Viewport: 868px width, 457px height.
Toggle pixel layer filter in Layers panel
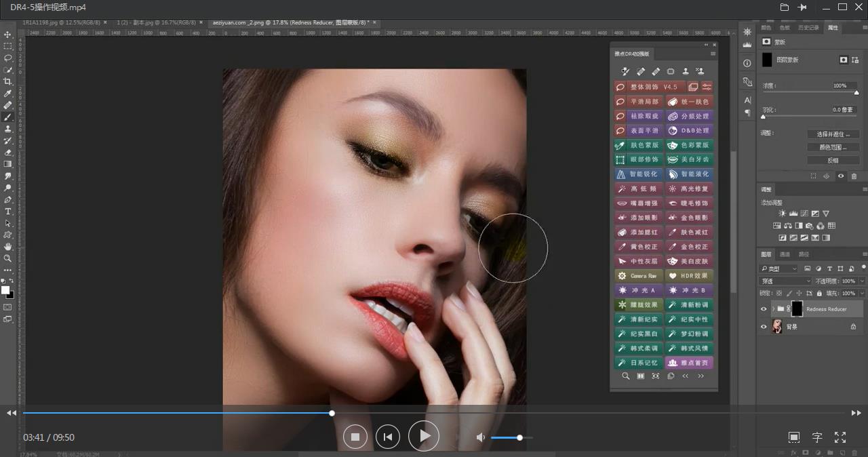coord(808,269)
